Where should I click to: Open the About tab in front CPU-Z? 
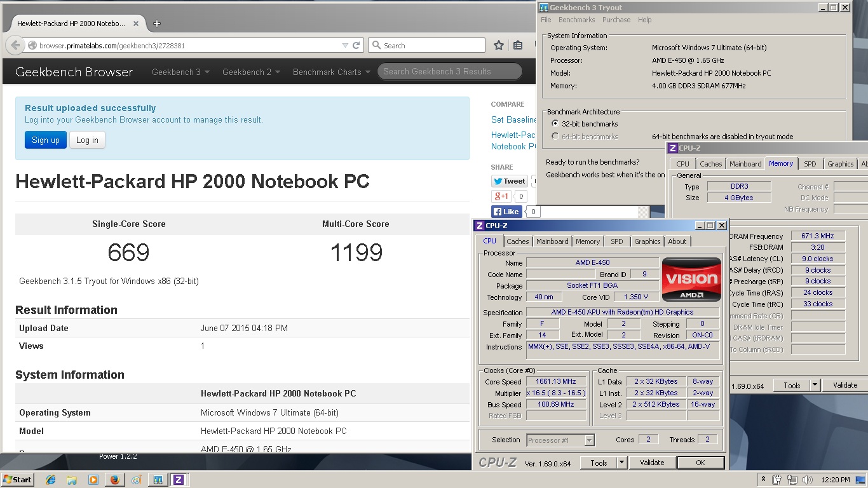(x=677, y=241)
